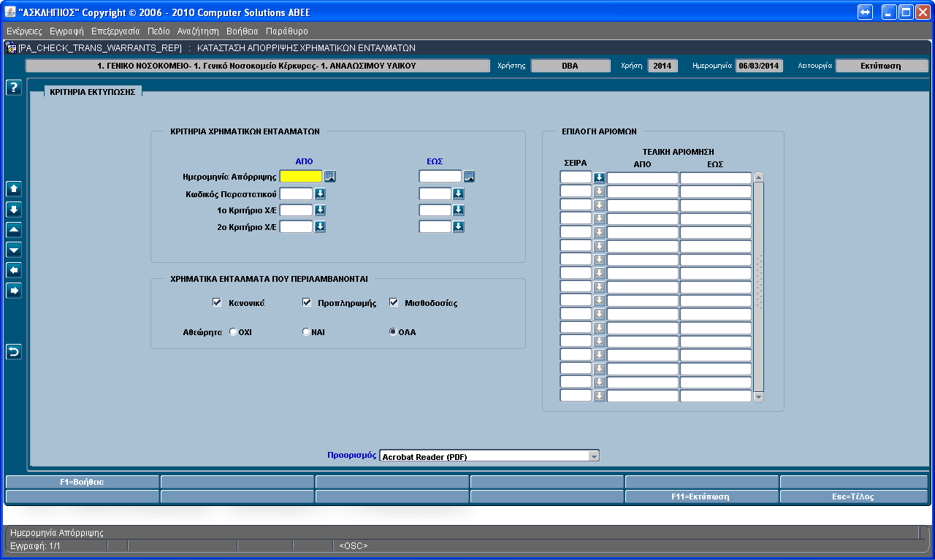Viewport: 935px width, 560px height.
Task: Click the return/undo icon in the sidebar
Action: point(13,352)
